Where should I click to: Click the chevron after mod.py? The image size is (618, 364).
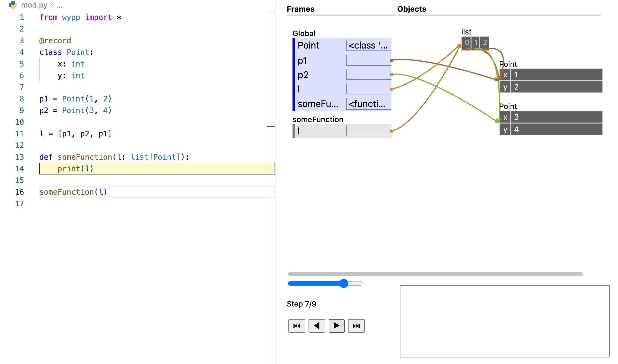52,4
